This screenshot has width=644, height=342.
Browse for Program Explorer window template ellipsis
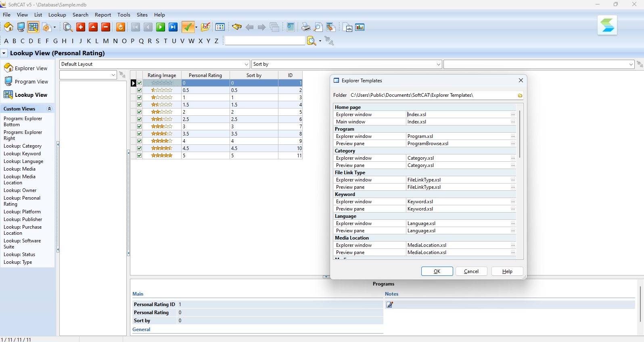click(x=513, y=136)
